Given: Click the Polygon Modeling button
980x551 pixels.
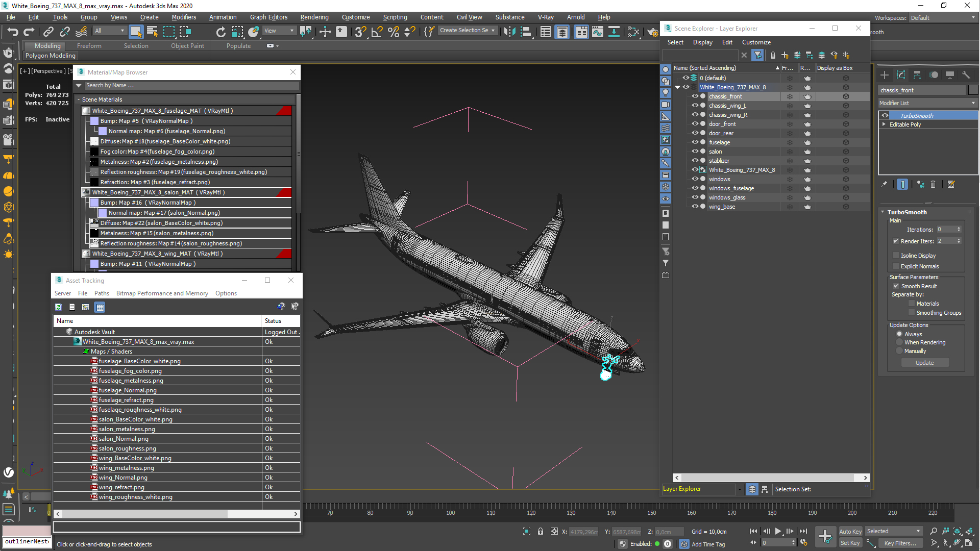Looking at the screenshot, I should (x=51, y=56).
